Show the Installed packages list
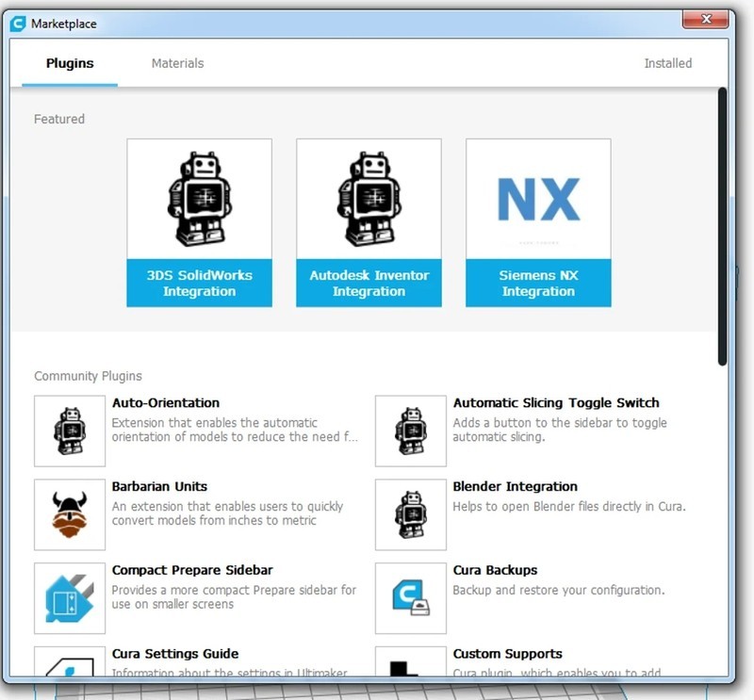Screen dimensions: 754x700 667,63
